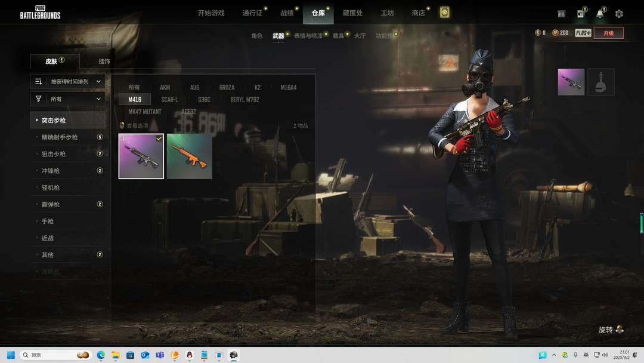Expand the 冲锋枪 category
Screen dimensions: 644x363
click(68, 171)
